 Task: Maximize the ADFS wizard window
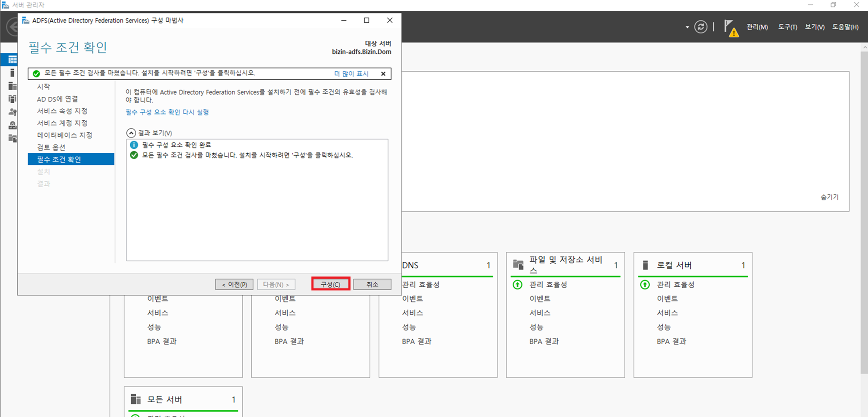point(367,20)
